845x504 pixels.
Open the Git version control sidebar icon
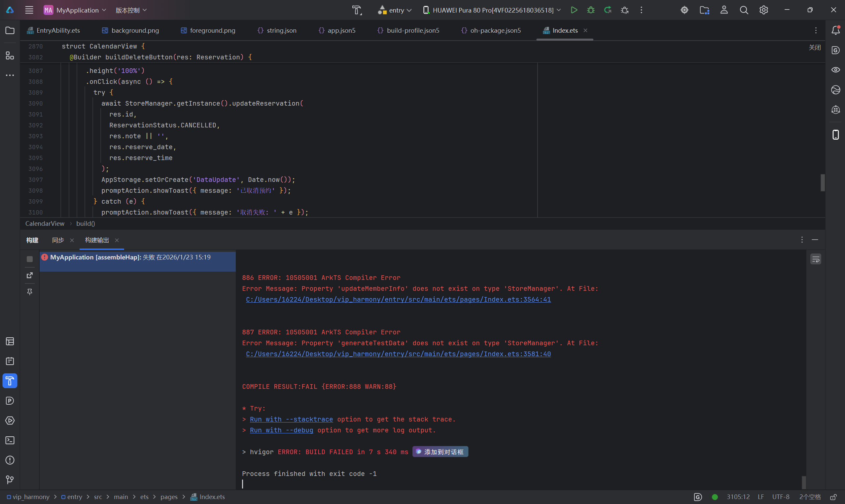(x=10, y=480)
